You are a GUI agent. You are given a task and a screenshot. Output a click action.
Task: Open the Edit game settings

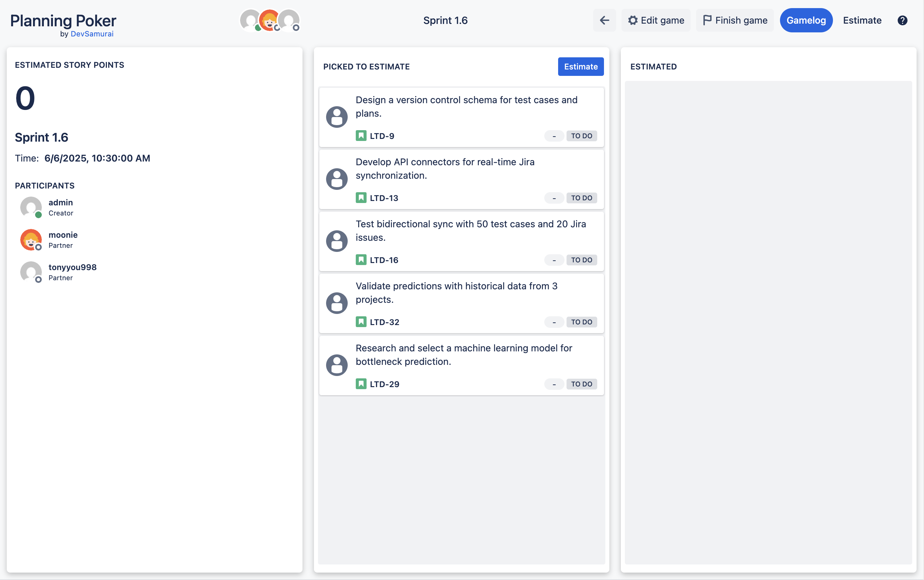pos(656,20)
